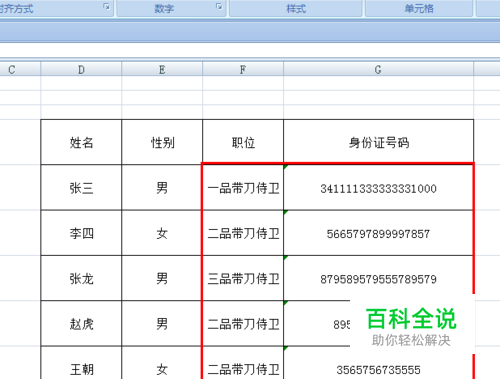Select the 女 cell in 王朝's row
500x379 pixels.
(162, 363)
